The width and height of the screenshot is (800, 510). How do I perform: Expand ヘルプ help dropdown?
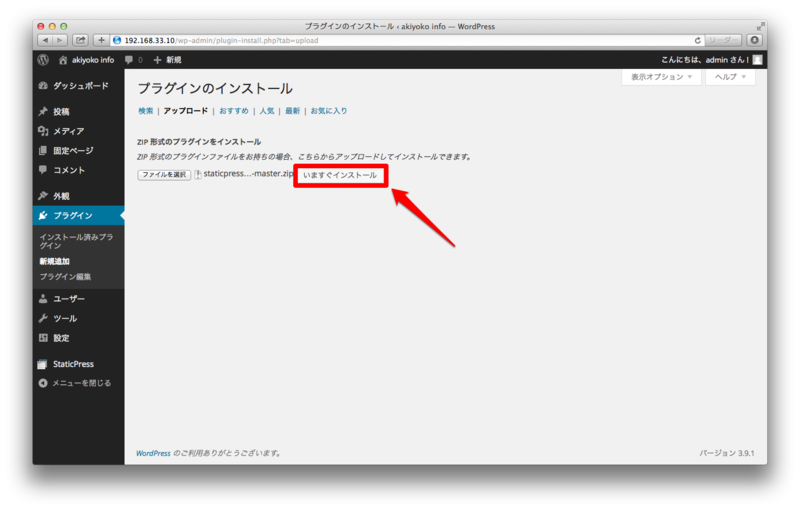click(730, 77)
